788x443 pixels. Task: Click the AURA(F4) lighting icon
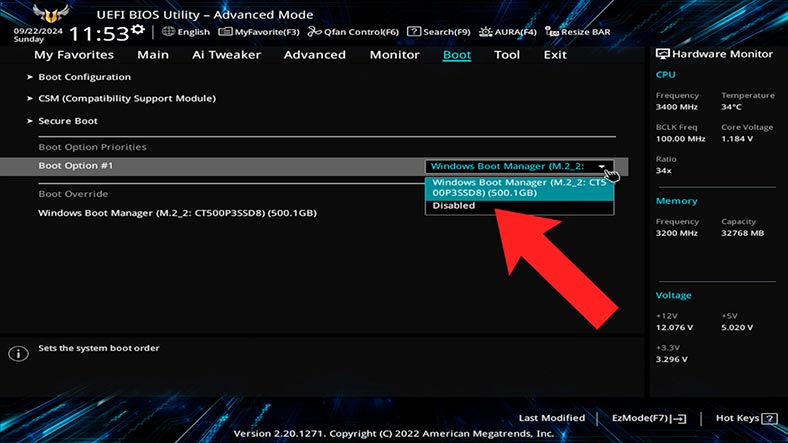[x=485, y=32]
